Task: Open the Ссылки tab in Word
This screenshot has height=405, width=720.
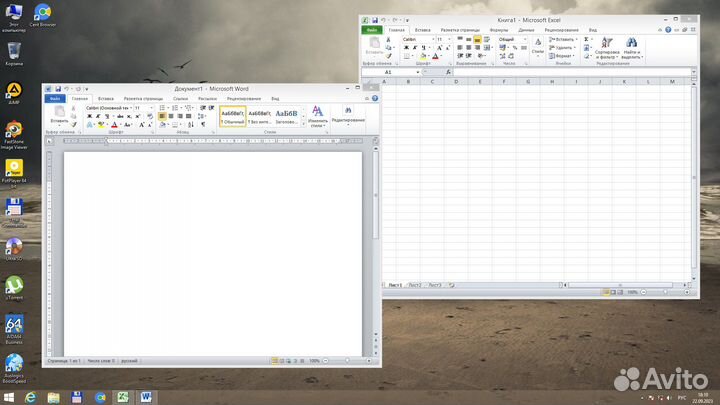Action: point(180,99)
